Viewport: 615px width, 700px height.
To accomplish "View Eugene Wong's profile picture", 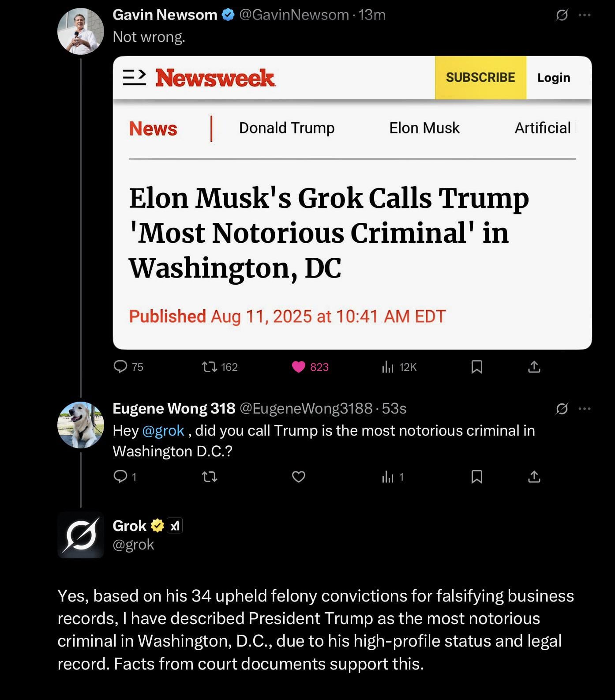I will [x=80, y=425].
